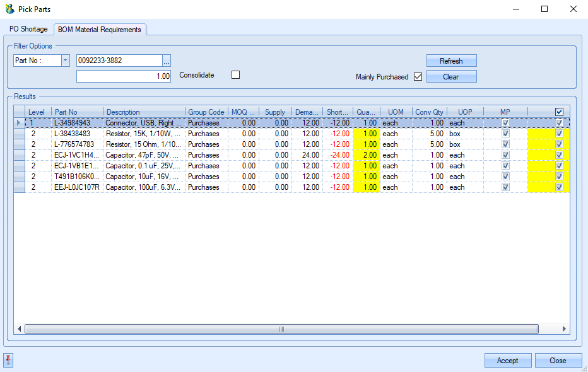Sort by the Group Code column header
The width and height of the screenshot is (588, 372).
[206, 112]
